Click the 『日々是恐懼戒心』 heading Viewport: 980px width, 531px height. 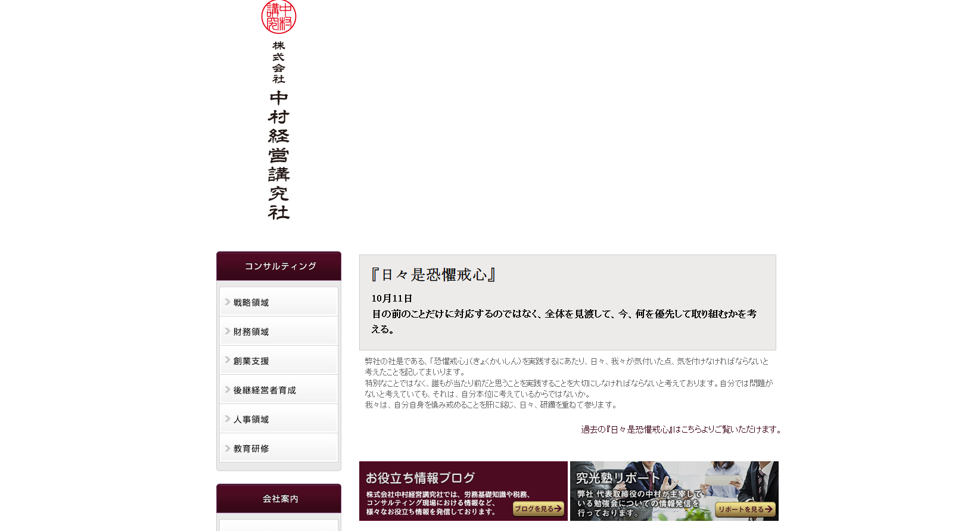433,275
